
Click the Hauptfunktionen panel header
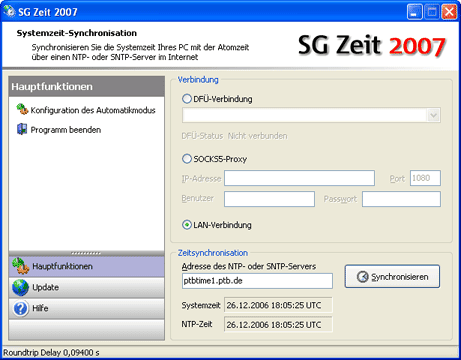pyautogui.click(x=87, y=86)
